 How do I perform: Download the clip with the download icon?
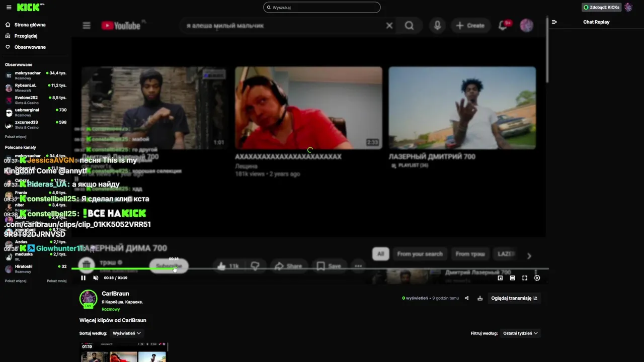point(480,298)
